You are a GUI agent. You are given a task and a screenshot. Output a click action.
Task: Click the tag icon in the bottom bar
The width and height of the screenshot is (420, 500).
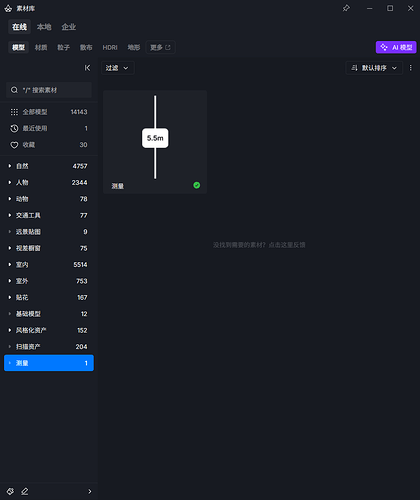point(10,491)
